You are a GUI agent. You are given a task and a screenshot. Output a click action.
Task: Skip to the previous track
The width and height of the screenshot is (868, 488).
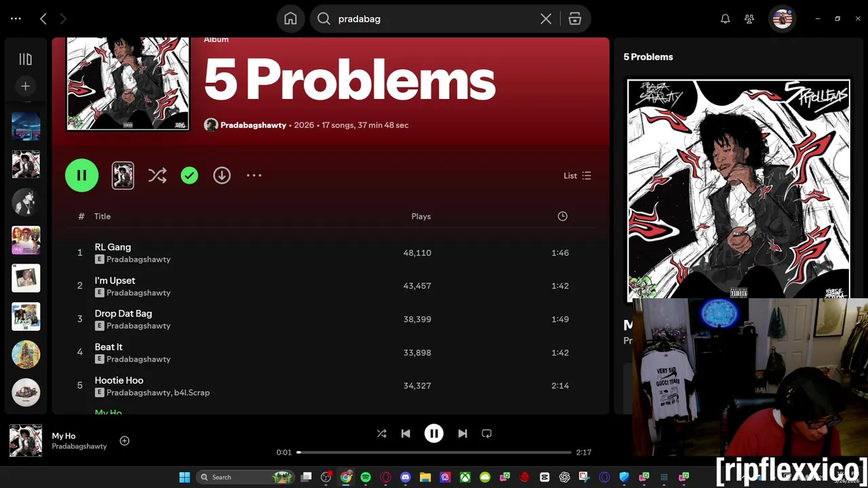pyautogui.click(x=406, y=434)
